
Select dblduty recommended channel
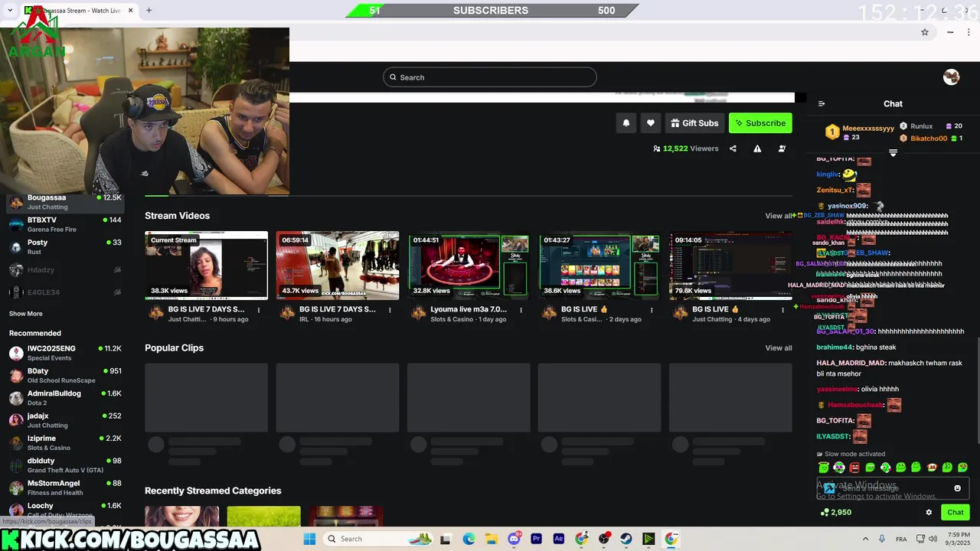coord(65,465)
